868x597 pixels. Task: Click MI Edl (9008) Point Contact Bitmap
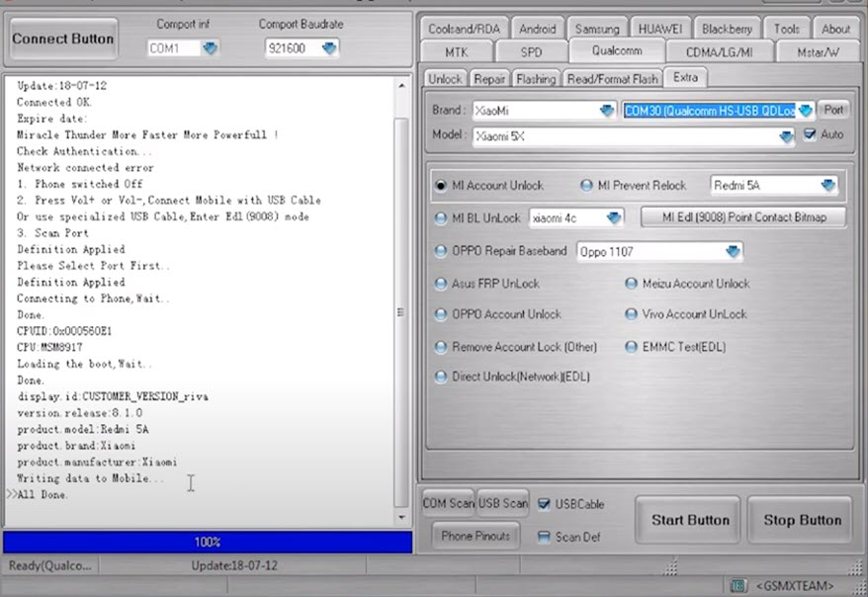point(743,216)
